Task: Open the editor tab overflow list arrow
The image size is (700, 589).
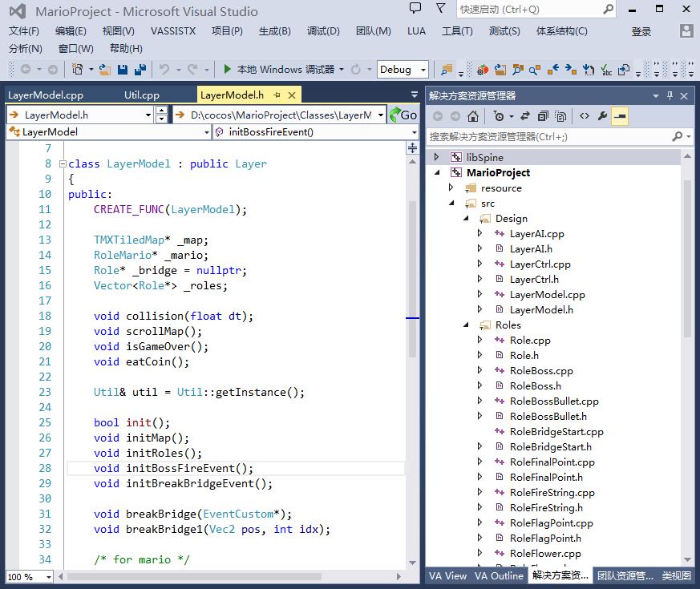Action: [415, 95]
